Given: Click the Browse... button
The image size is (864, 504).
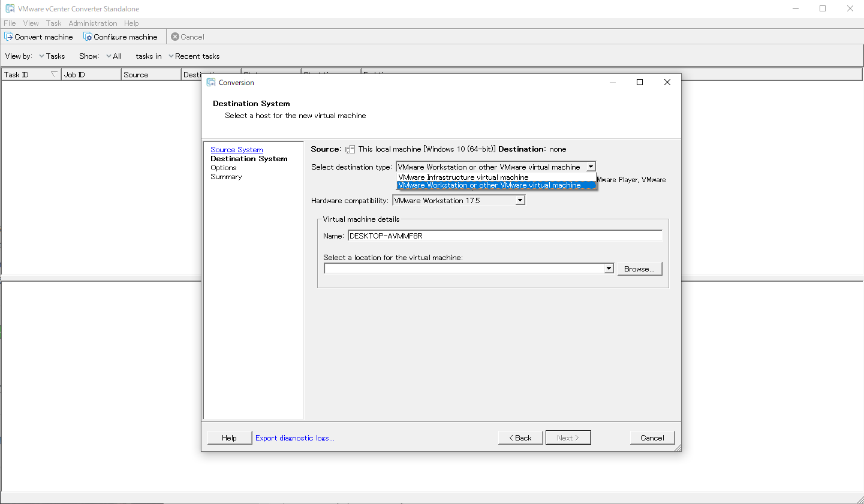Looking at the screenshot, I should coord(639,269).
